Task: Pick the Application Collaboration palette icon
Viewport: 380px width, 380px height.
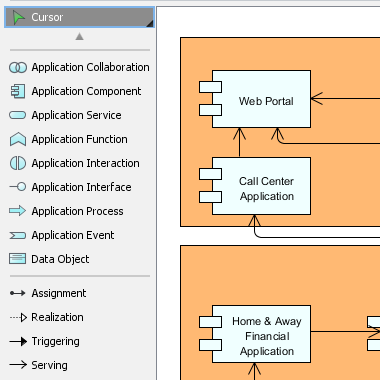Action: pyautogui.click(x=18, y=67)
